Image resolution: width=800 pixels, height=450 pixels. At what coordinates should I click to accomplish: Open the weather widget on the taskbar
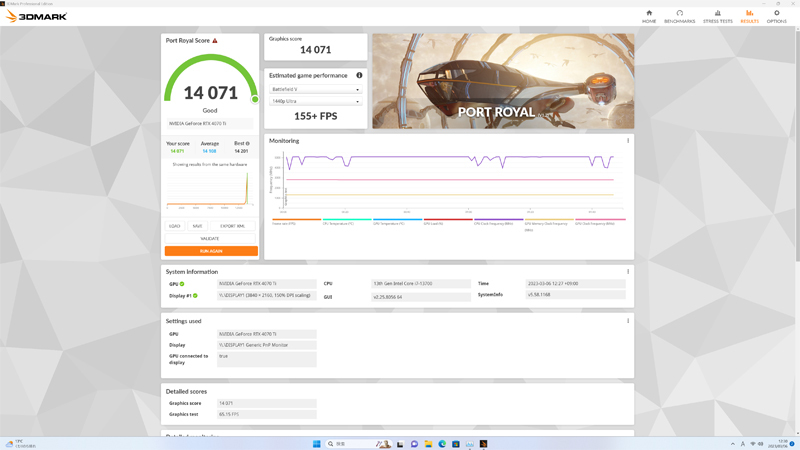pyautogui.click(x=20, y=444)
